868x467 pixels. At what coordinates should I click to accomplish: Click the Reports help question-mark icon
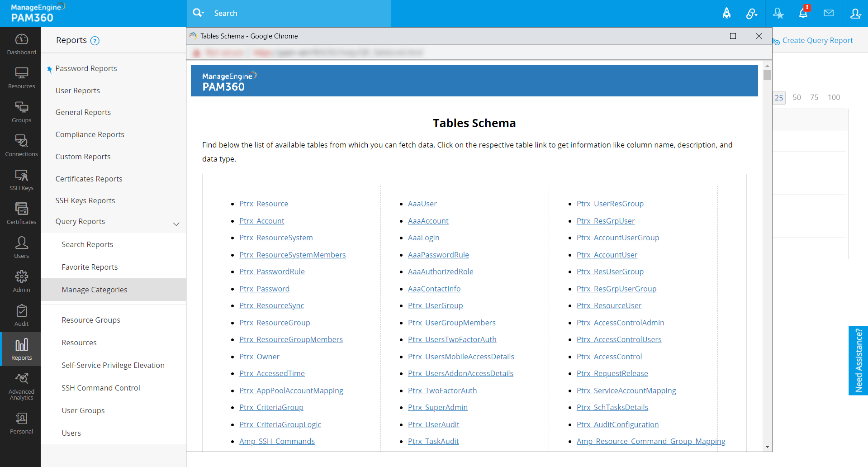pos(95,41)
